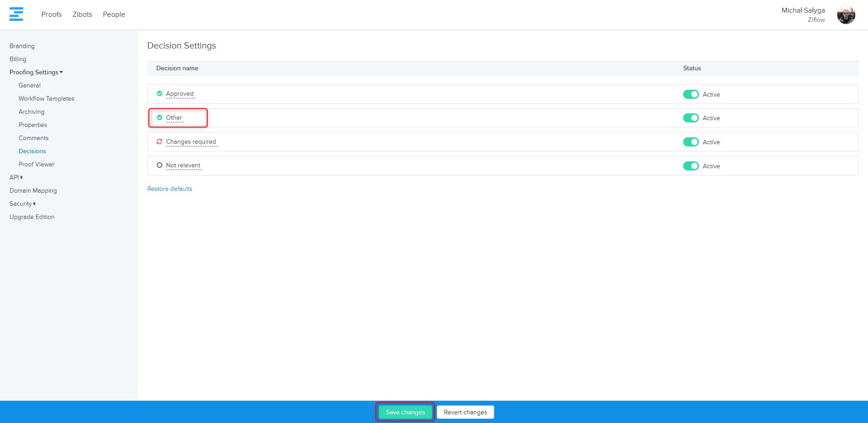
Task: Disable the Approved decision toggle
Action: tap(690, 94)
